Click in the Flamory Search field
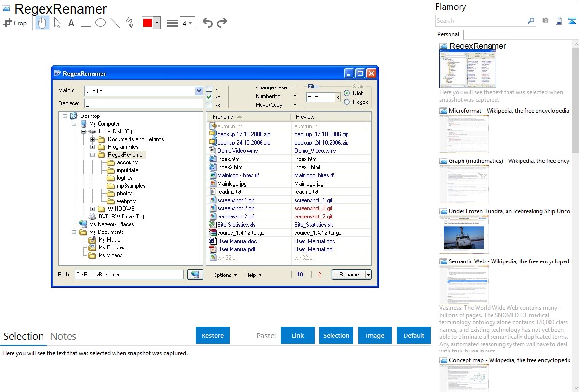 tap(481, 21)
